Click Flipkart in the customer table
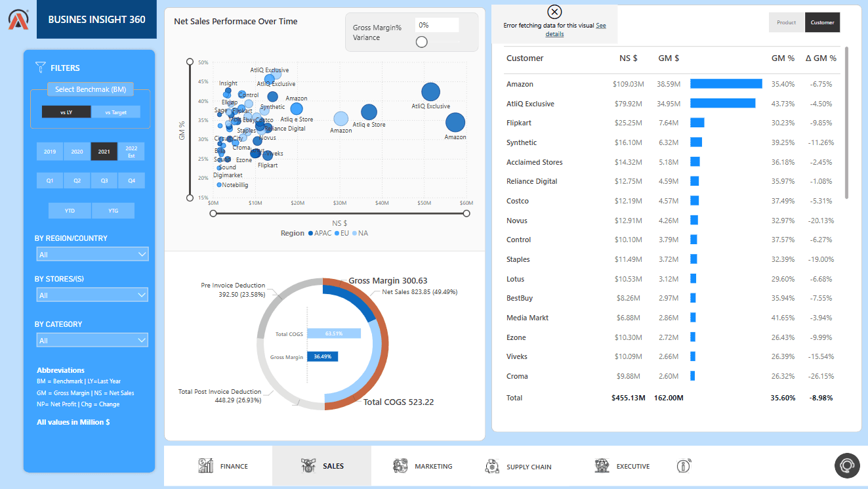Viewport: 868px width, 489px height. [x=518, y=123]
